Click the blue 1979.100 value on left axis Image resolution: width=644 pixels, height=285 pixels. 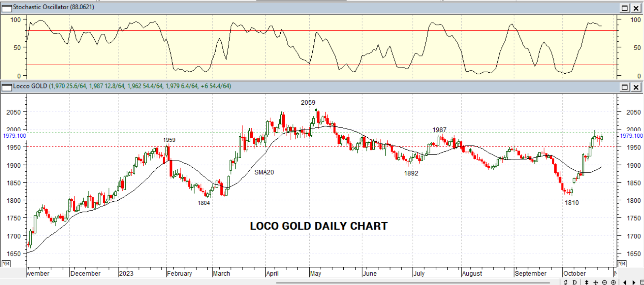[x=14, y=136]
